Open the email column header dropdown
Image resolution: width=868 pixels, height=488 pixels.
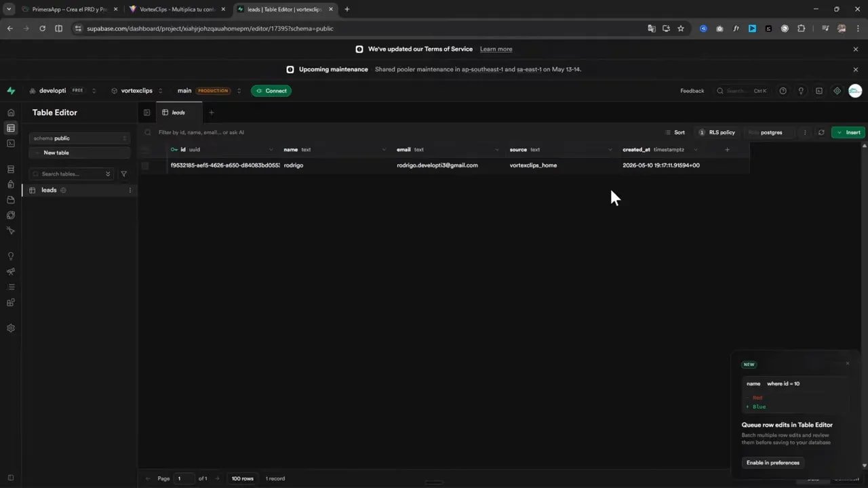(496, 150)
